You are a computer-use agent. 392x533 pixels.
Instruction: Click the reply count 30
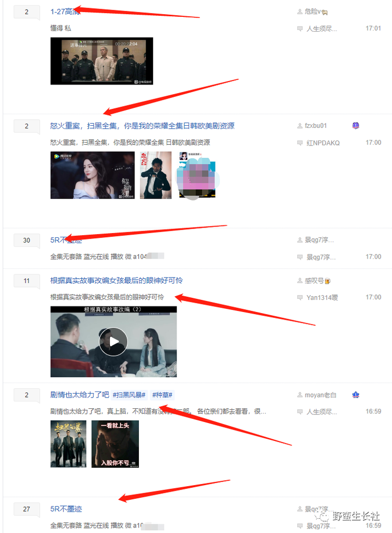click(27, 240)
